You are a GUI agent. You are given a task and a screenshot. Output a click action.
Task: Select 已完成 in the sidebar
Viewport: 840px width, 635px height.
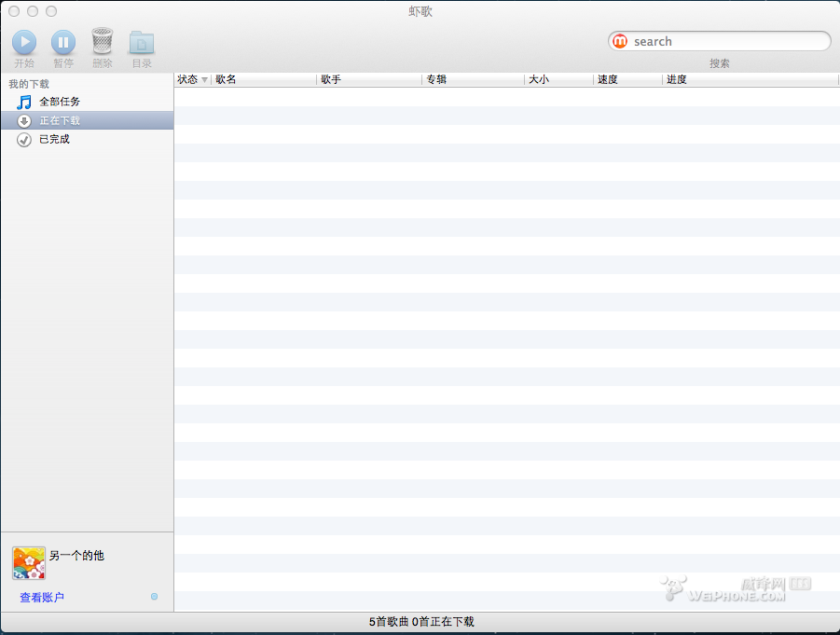[x=53, y=139]
